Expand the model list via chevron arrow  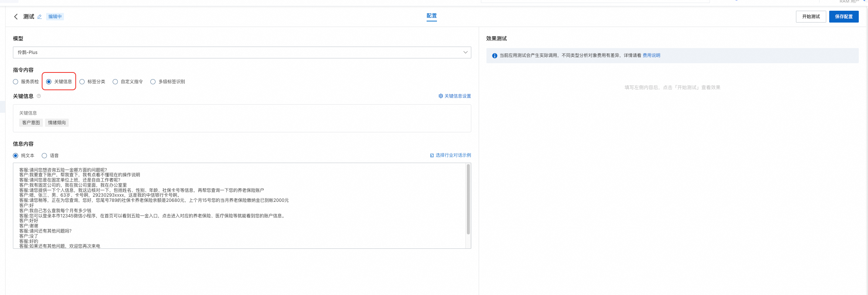click(x=465, y=52)
